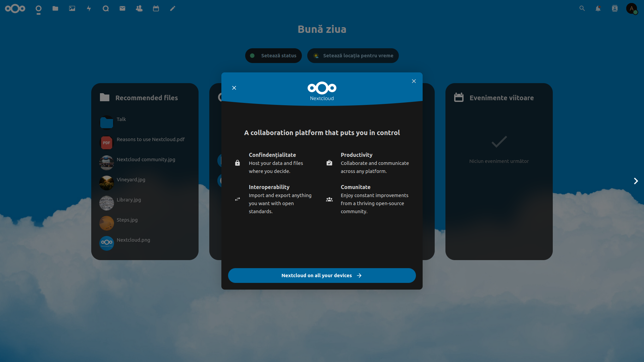644x362 pixels.
Task: Click Nextcloud on all your devices button
Action: [322, 276]
